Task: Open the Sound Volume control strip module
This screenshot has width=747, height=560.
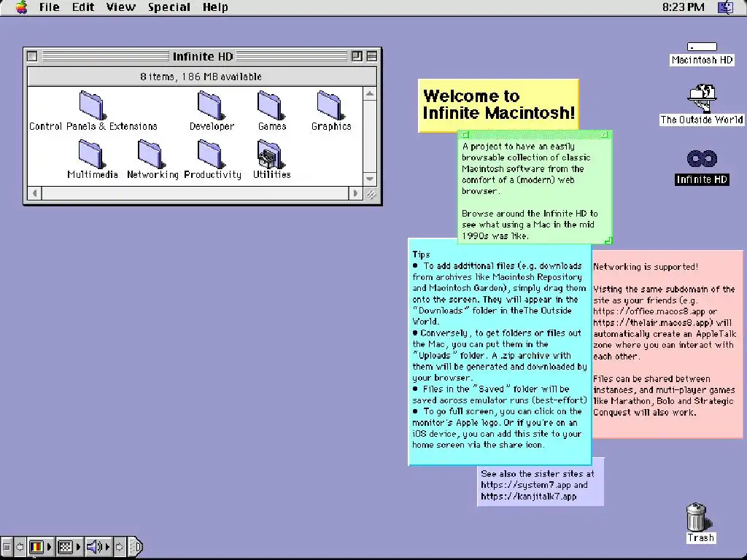Action: pos(98,547)
